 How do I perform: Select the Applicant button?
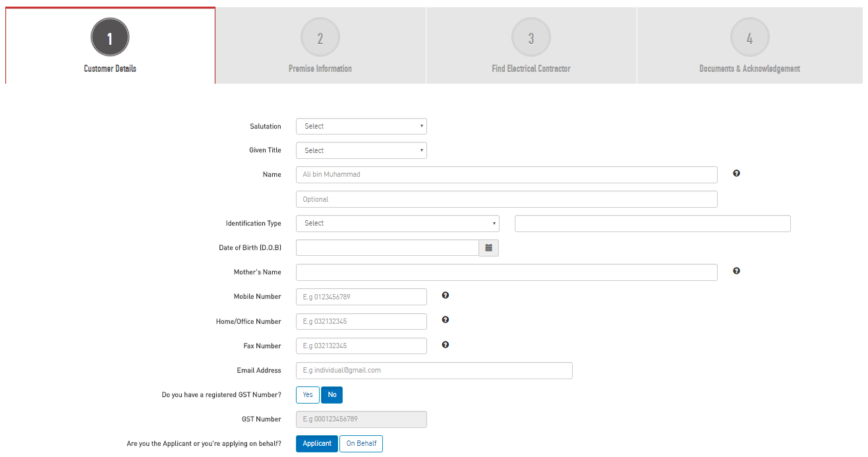(317, 444)
